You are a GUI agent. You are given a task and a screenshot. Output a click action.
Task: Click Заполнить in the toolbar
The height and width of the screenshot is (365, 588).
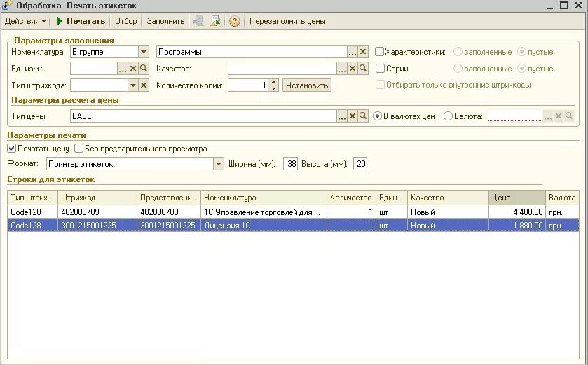(x=165, y=21)
